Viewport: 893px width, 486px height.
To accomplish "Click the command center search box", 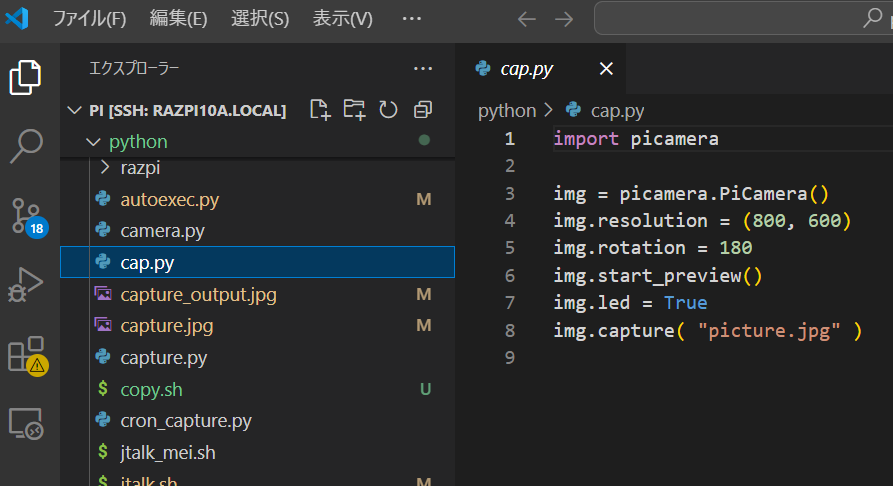I will click(740, 19).
